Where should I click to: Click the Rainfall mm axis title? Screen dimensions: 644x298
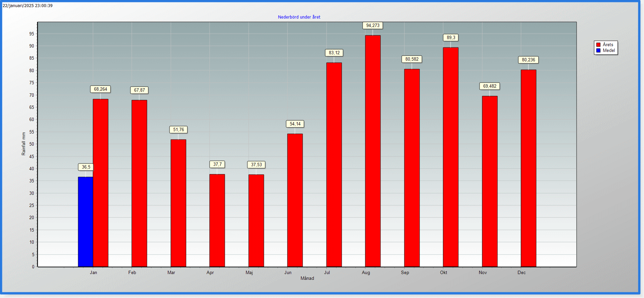(24, 144)
